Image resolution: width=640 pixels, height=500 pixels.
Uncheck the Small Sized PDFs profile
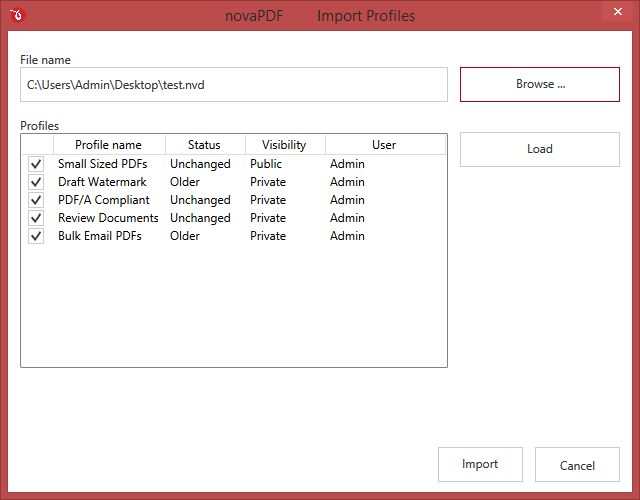pyautogui.click(x=36, y=164)
